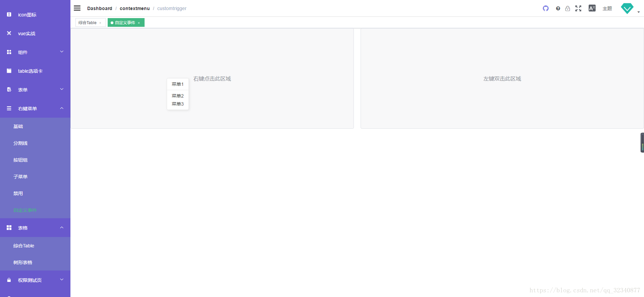The image size is (644, 297).
Task: Choose 菜单3 in context menu
Action: (178, 104)
